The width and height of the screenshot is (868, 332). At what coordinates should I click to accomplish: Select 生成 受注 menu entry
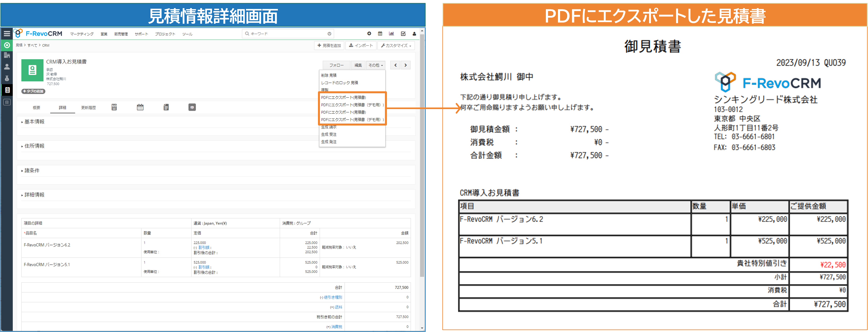(352, 135)
